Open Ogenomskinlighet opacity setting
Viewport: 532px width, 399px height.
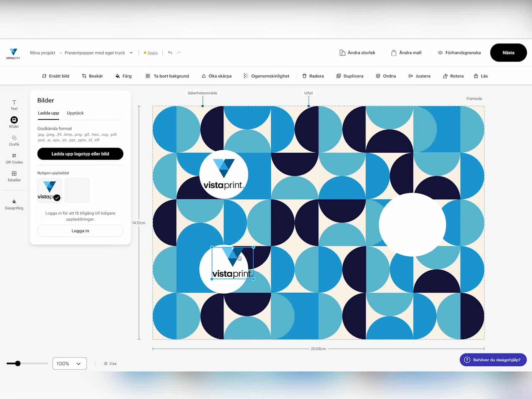(x=266, y=76)
